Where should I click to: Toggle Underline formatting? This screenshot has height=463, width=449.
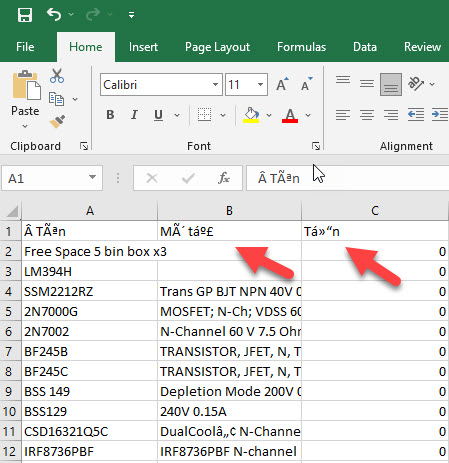[x=158, y=115]
